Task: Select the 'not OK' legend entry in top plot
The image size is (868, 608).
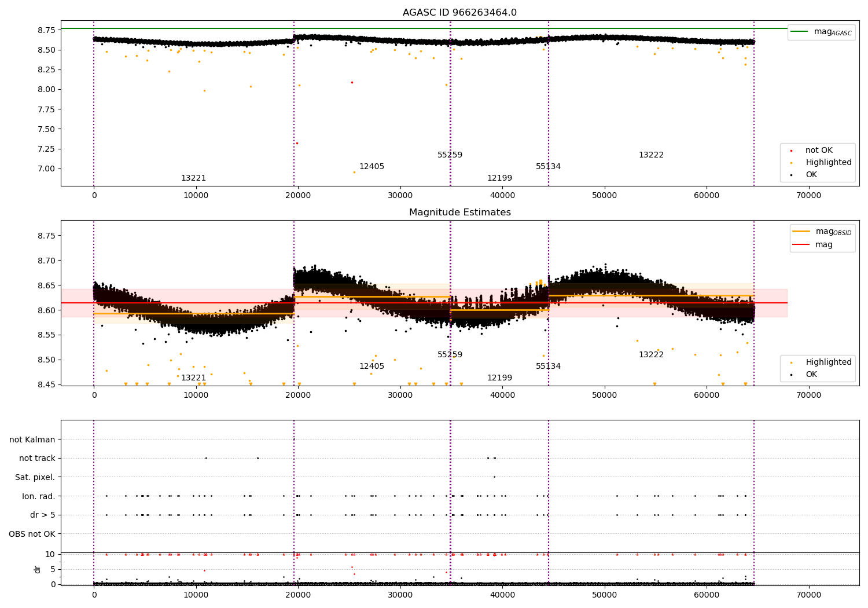Action: (x=819, y=151)
